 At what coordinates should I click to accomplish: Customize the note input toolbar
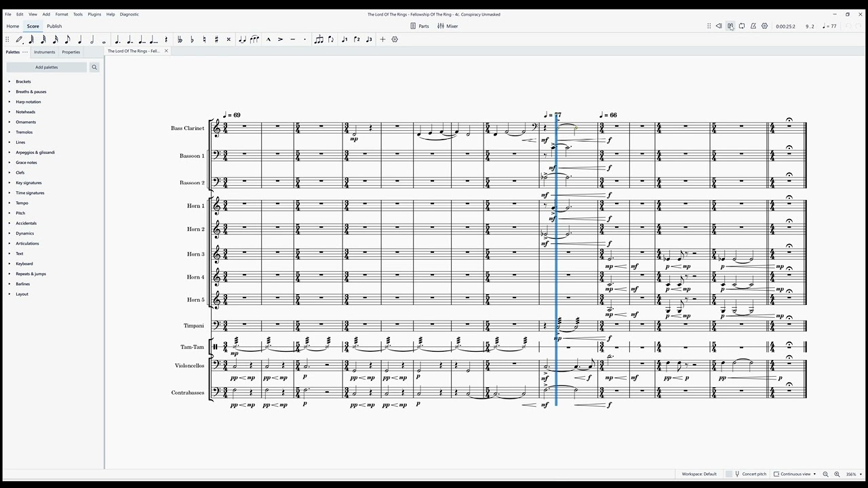[395, 39]
